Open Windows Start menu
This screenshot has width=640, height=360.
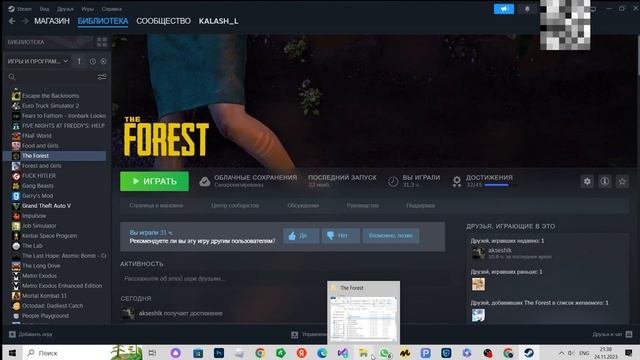(x=12, y=353)
